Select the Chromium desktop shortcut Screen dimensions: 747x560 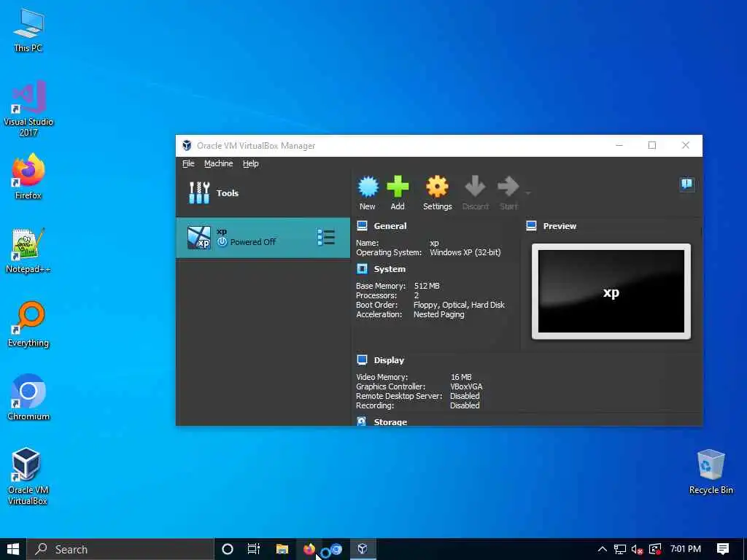(28, 397)
